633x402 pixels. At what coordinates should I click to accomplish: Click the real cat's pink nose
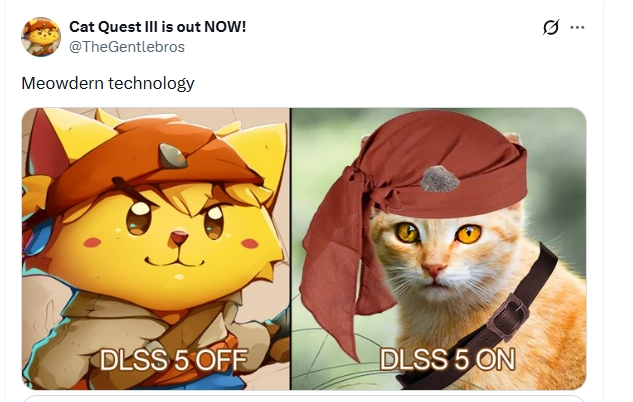tap(434, 269)
